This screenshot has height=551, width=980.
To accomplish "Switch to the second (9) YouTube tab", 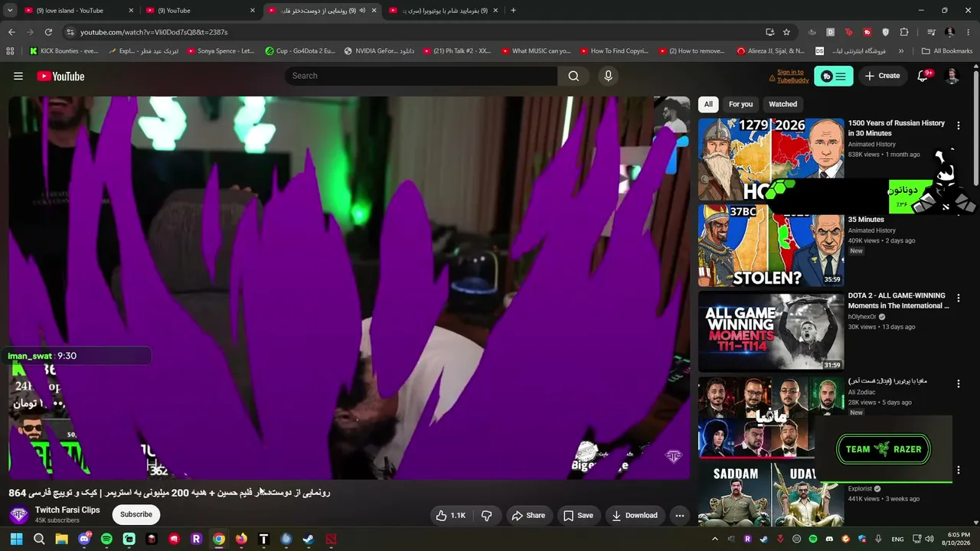I will [x=201, y=11].
